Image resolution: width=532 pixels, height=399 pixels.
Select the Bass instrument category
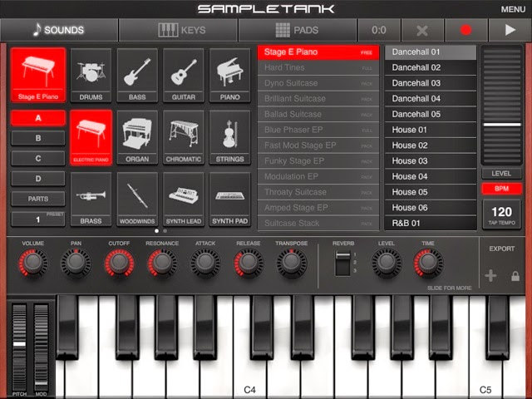[x=137, y=75]
